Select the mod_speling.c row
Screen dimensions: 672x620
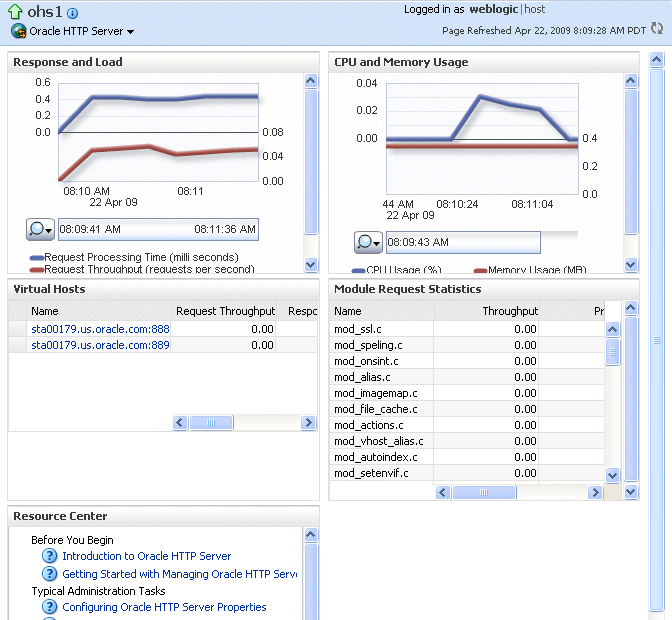pos(467,345)
